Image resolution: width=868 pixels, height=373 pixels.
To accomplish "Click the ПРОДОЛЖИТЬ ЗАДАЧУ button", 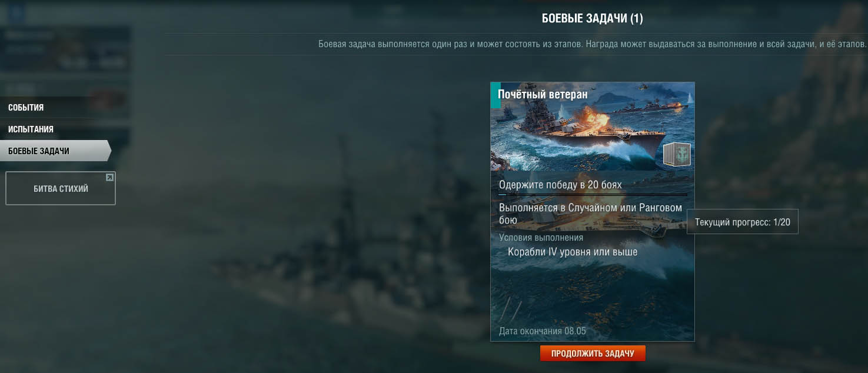I will point(593,354).
